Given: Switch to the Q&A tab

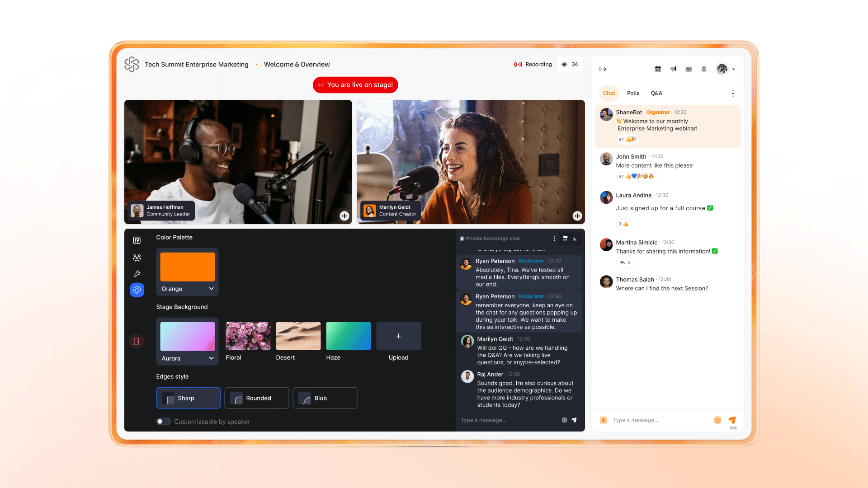Looking at the screenshot, I should tap(656, 93).
